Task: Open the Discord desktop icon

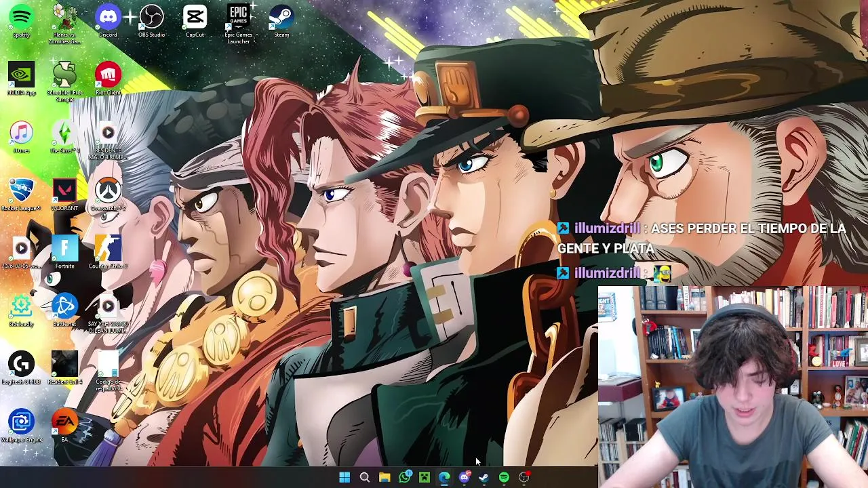Action: (x=108, y=21)
